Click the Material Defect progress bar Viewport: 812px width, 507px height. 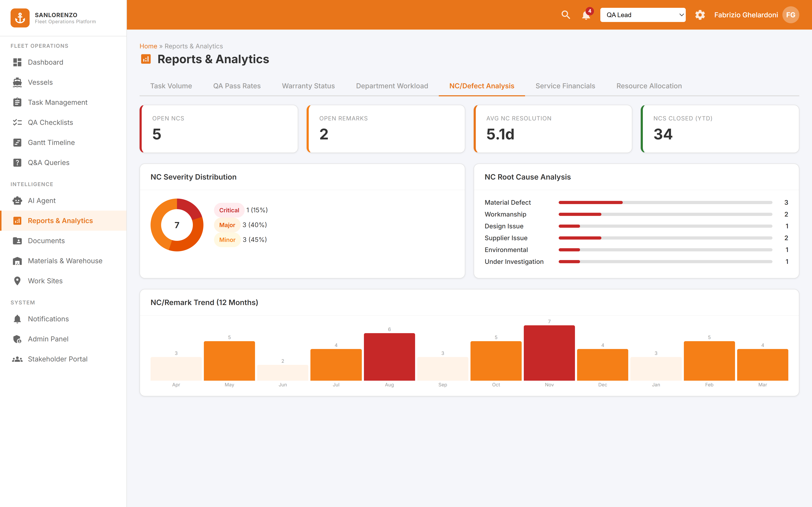(665, 203)
